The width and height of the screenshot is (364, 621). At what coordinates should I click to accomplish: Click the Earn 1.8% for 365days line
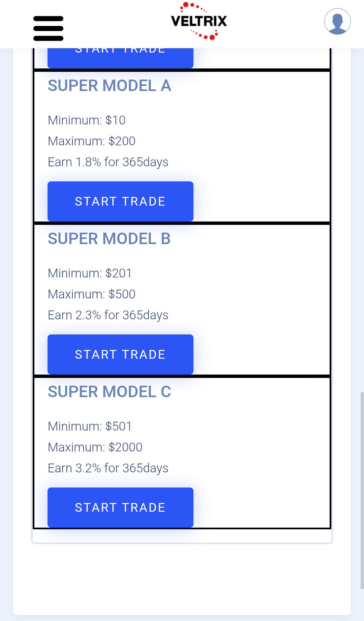[x=108, y=162]
